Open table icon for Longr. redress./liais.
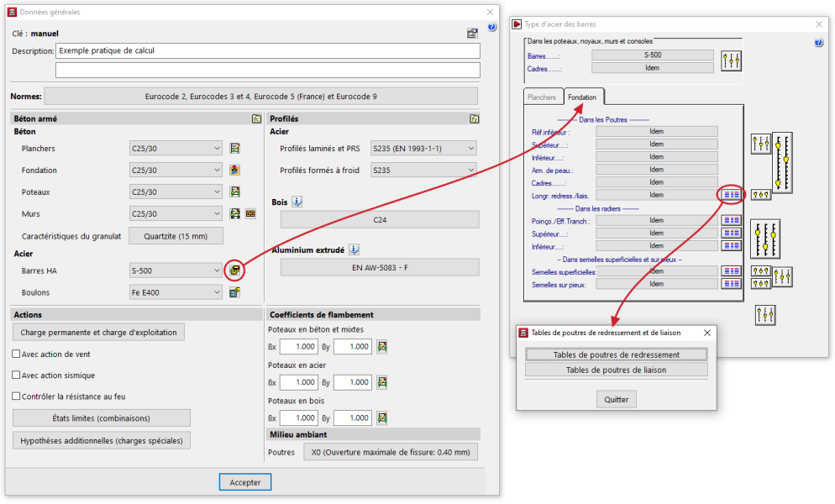 point(732,194)
